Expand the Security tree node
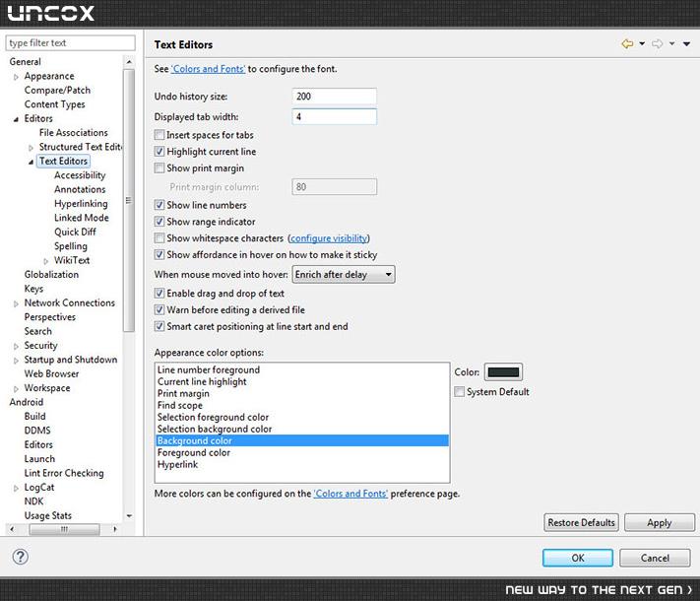Viewport: 700px width, 601px height. [16, 346]
